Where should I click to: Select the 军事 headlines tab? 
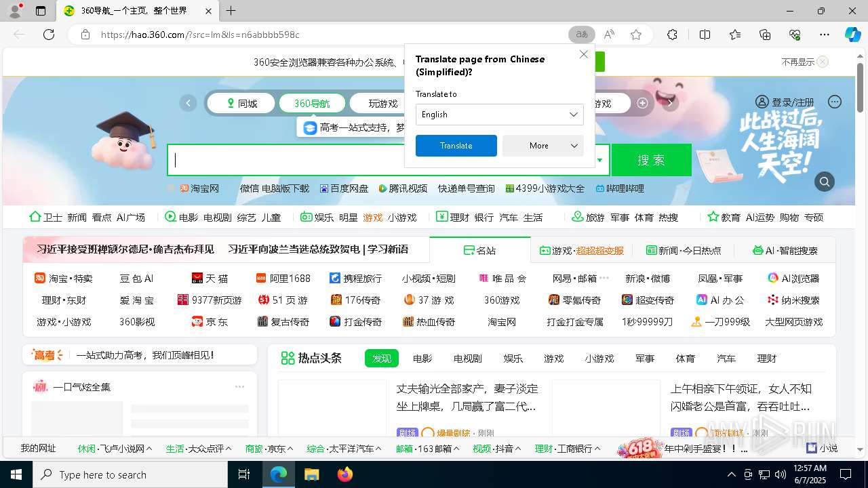click(645, 359)
